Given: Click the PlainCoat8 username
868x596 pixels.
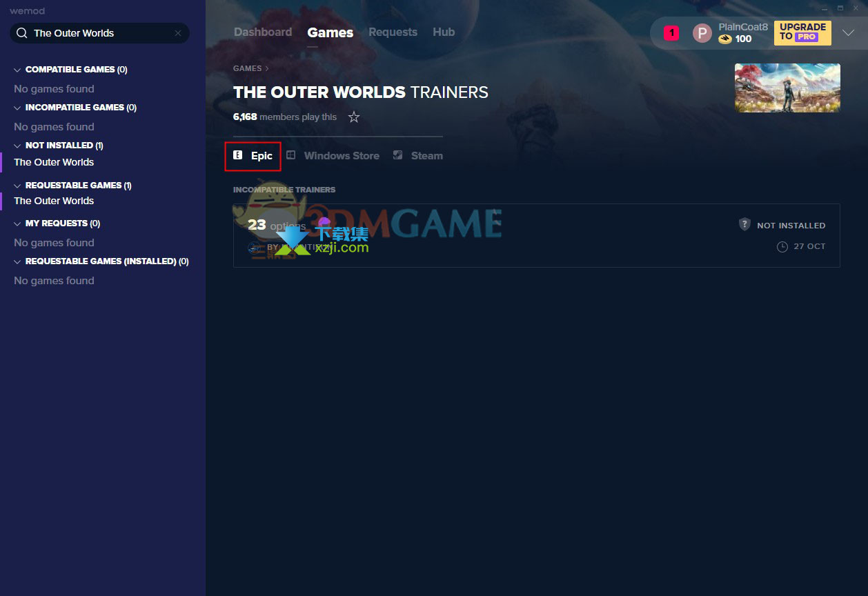Looking at the screenshot, I should pos(743,27).
